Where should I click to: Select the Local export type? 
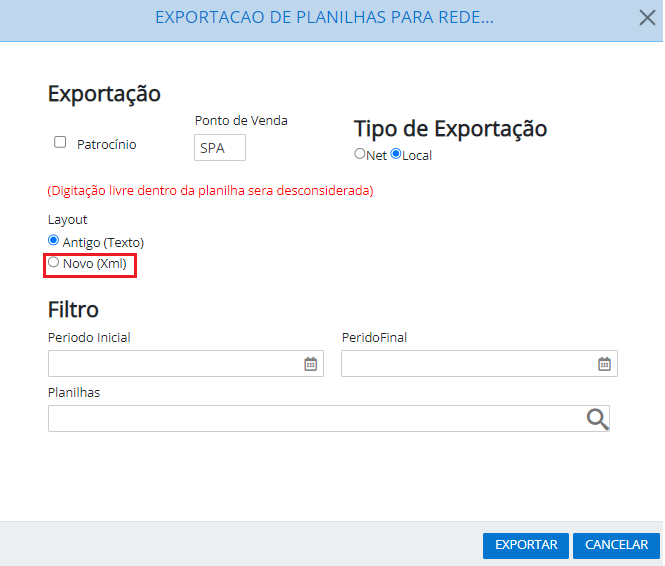pos(396,153)
